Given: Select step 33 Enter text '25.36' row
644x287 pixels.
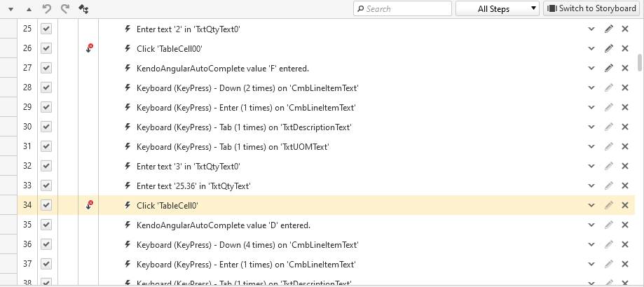Looking at the screenshot, I should [x=193, y=185].
